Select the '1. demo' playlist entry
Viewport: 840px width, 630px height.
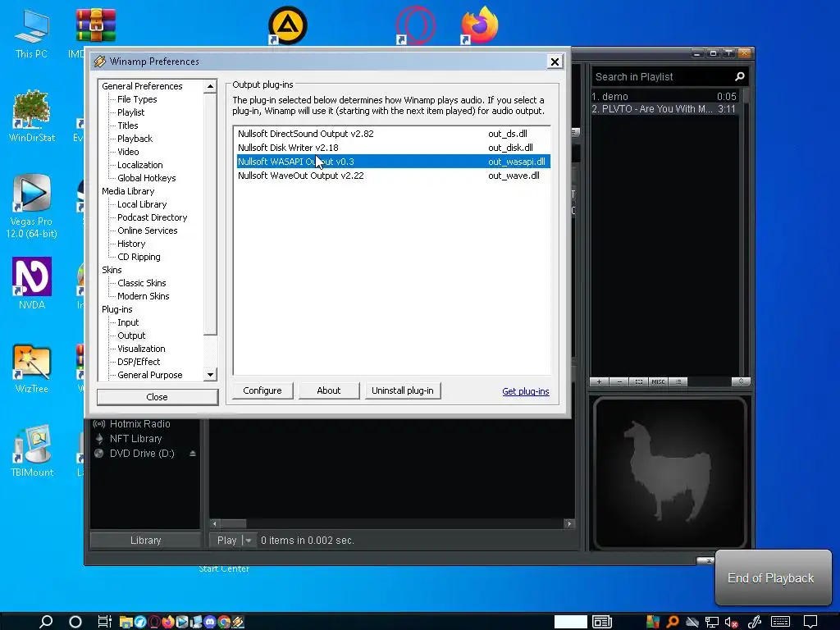(x=664, y=97)
